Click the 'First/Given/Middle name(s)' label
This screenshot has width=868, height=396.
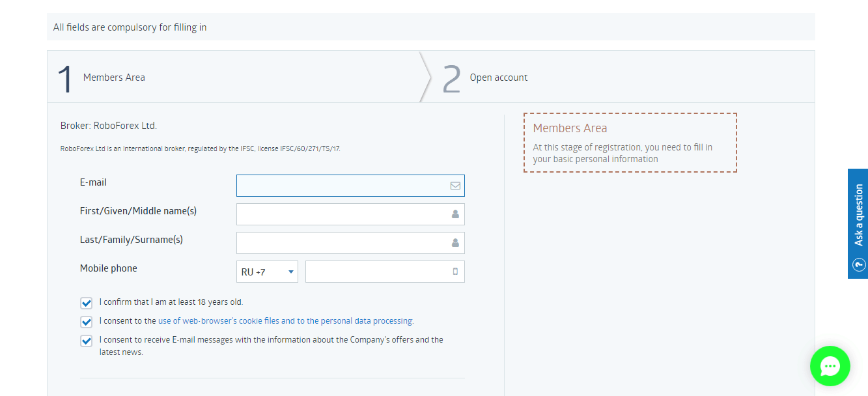point(138,211)
